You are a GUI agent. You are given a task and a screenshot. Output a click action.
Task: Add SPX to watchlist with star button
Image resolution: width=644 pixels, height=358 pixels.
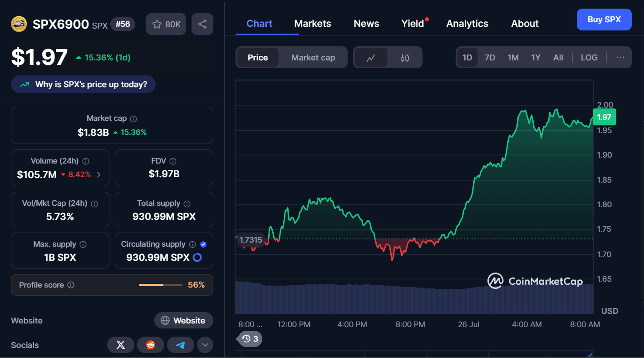[166, 24]
